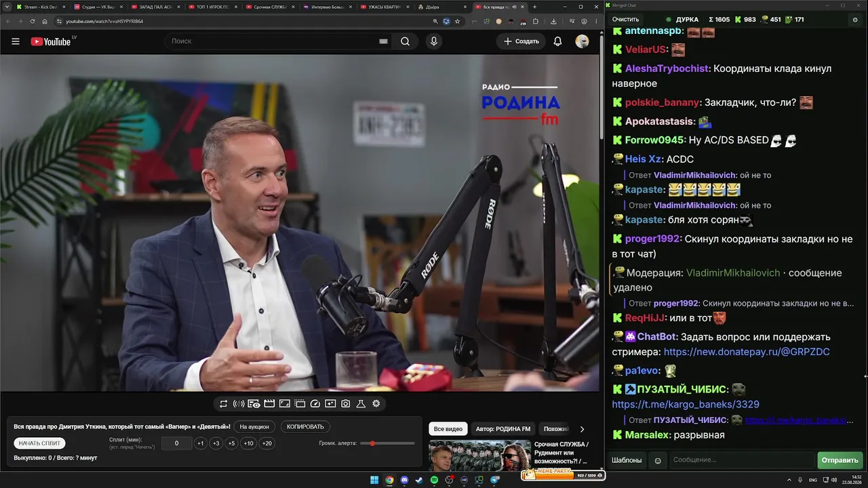Click the screen-with-eye icon in the player toolbar
The width and height of the screenshot is (868, 488).
coord(254,404)
